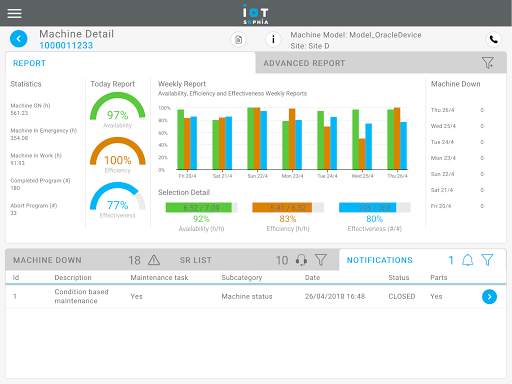
Task: Open the Advanced Report filter icon
Action: pos(488,63)
